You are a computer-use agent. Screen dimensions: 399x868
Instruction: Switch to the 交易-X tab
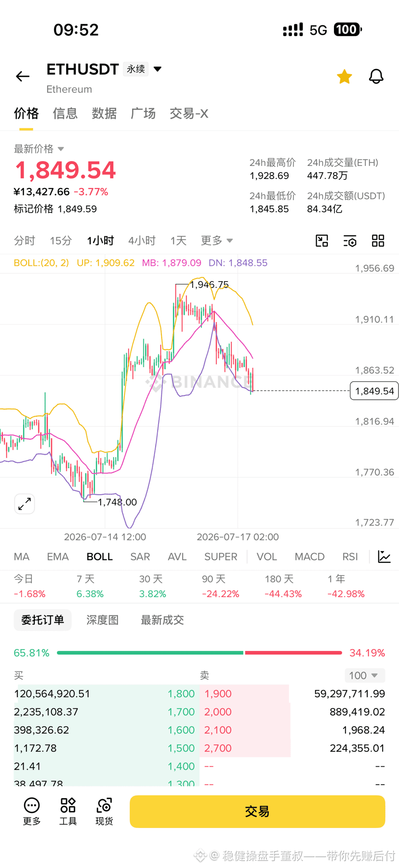[x=189, y=113]
